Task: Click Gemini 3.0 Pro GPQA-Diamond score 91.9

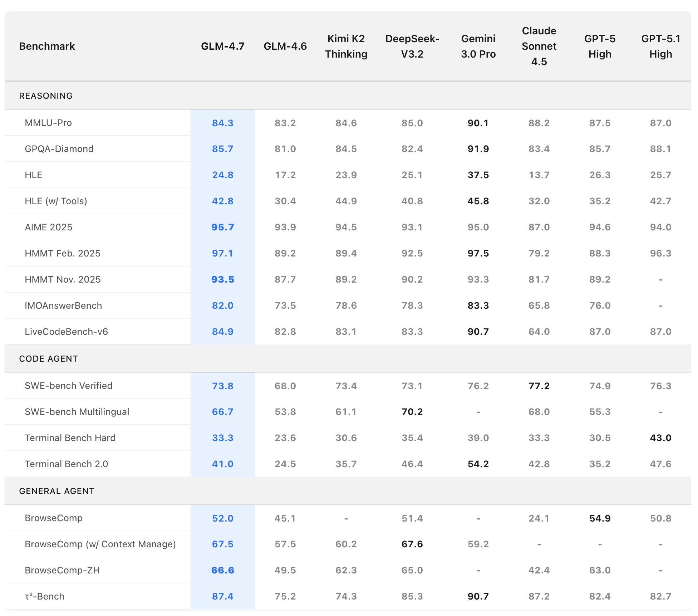Action: [478, 149]
